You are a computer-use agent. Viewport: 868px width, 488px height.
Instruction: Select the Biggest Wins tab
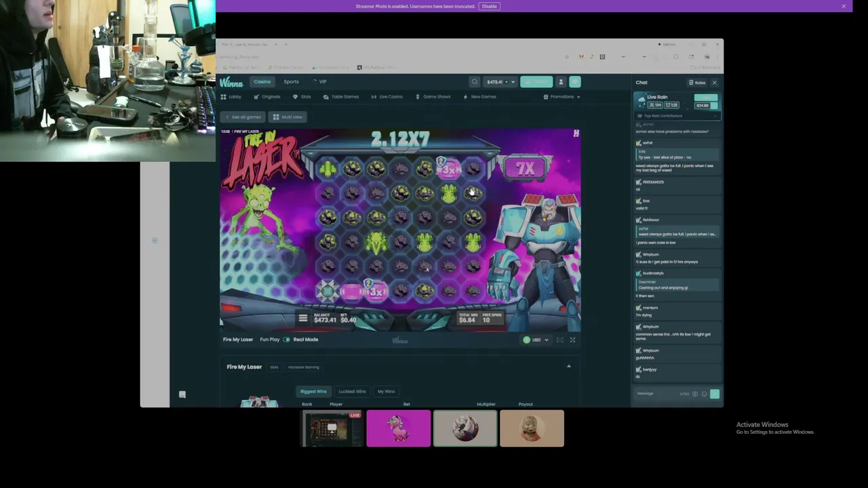pos(313,391)
